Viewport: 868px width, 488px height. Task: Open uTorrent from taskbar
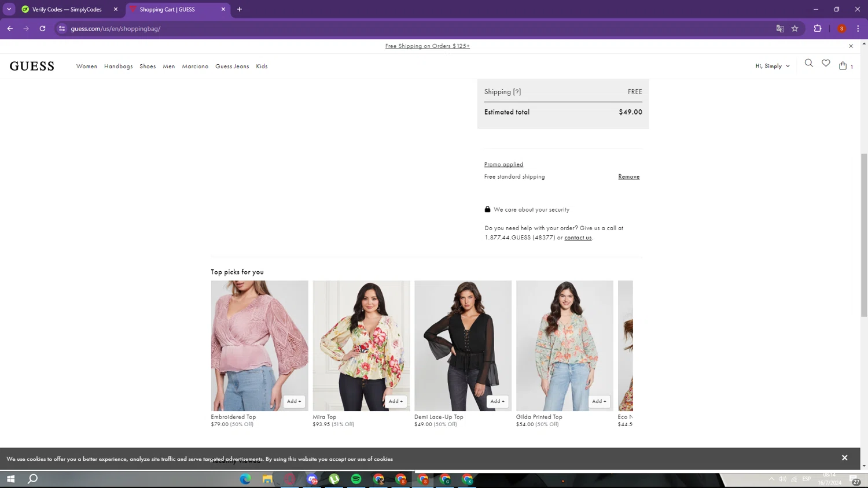(x=334, y=479)
